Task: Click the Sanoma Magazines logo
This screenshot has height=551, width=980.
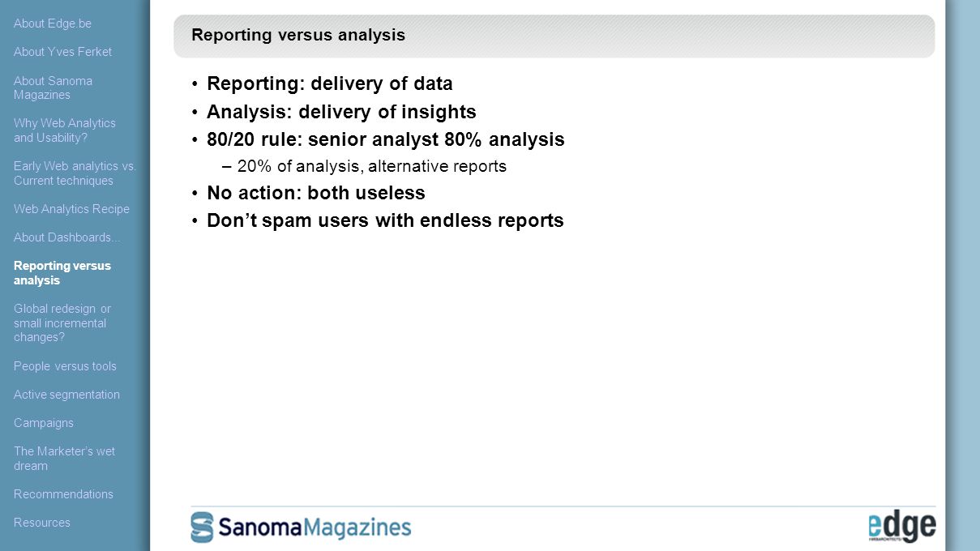Action: 301,528
